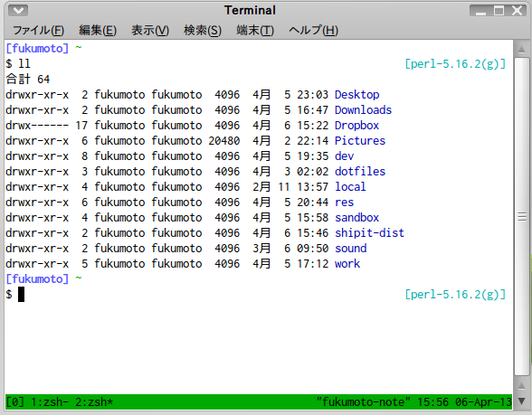Click the Dropbox directory name

tap(356, 126)
